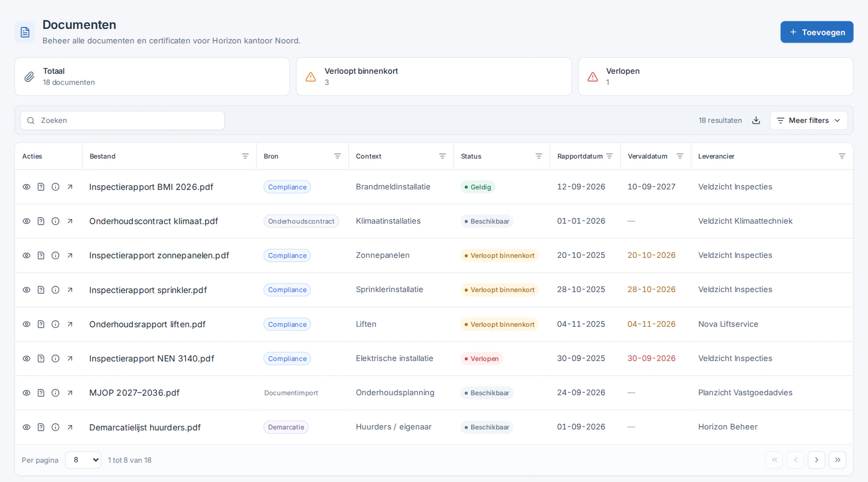Focus the Zoeken search field
868x482 pixels.
click(122, 120)
